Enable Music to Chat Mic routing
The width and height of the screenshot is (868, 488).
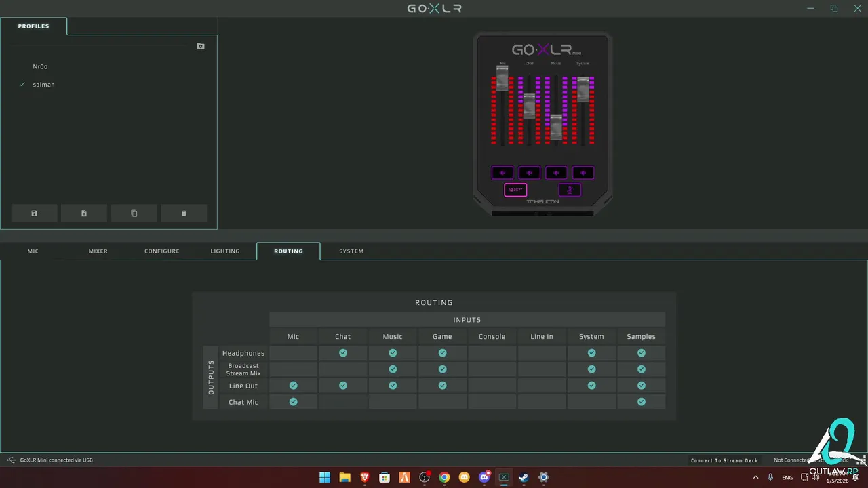(393, 402)
